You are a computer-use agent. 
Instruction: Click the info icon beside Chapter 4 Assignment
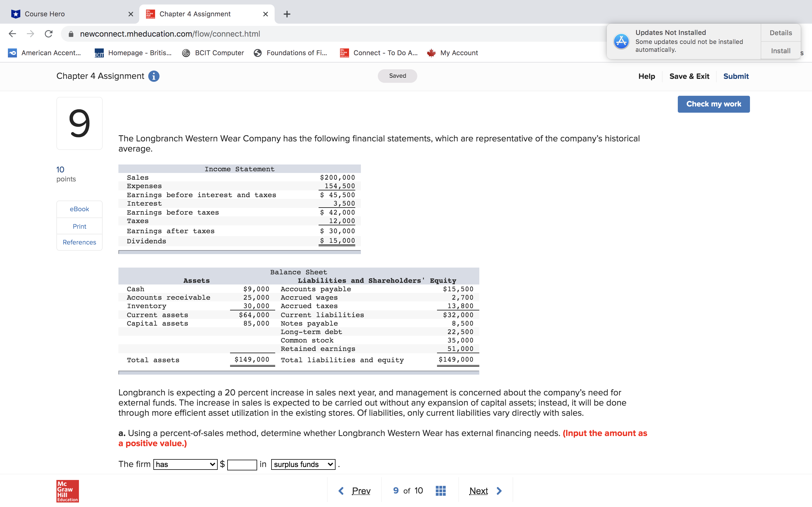point(154,76)
